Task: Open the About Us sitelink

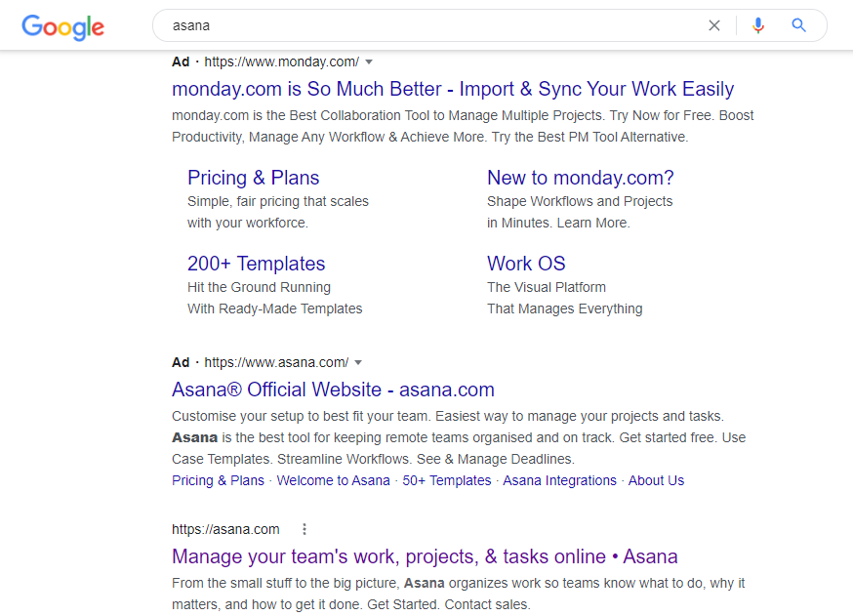Action: point(656,480)
